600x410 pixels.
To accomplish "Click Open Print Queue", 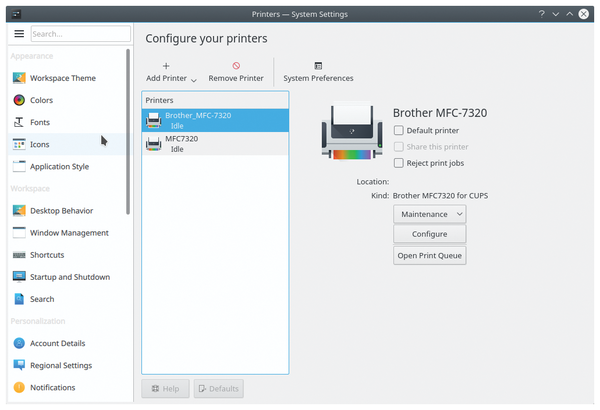I will point(430,255).
